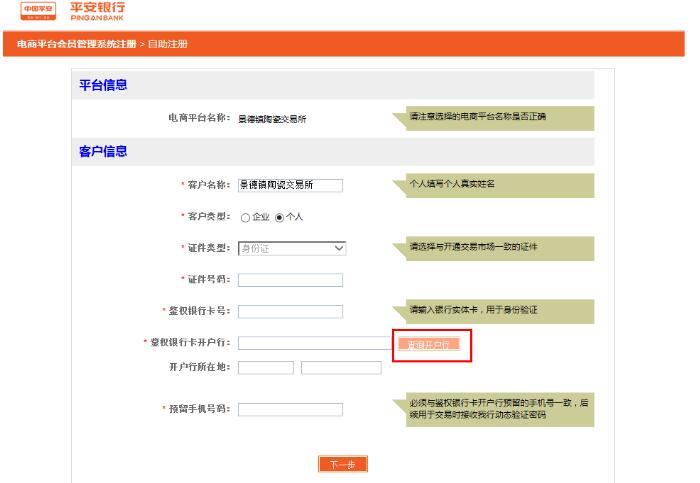700x483 pixels.
Task: Click the 平台信息 section header
Action: click(103, 85)
